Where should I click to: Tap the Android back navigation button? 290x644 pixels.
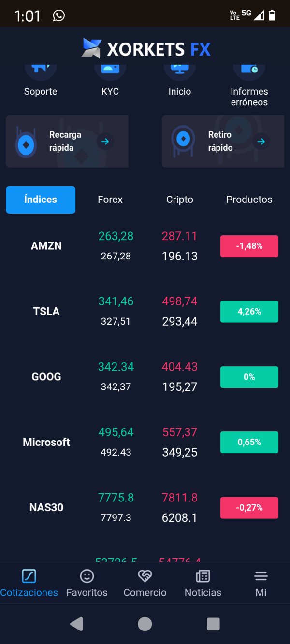(x=76, y=624)
